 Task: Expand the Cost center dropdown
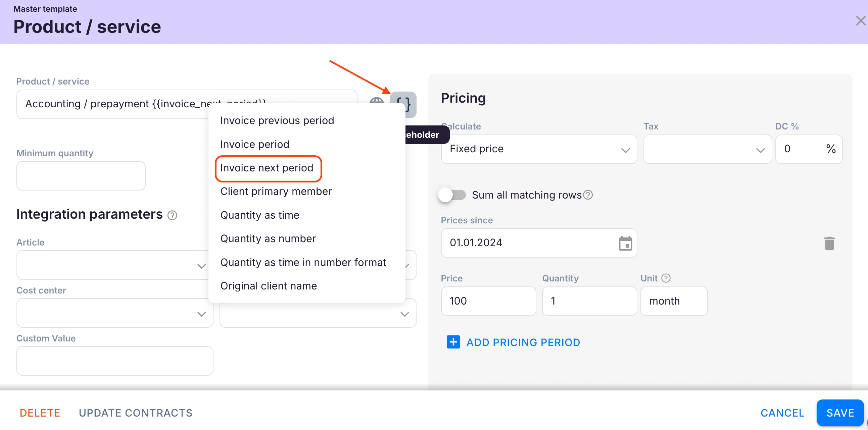(114, 313)
